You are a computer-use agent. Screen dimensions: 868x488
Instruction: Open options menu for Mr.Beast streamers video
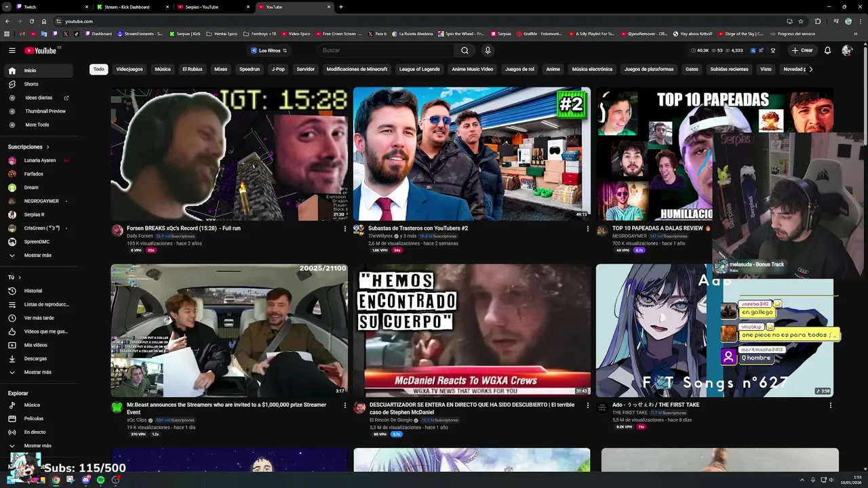pos(344,405)
